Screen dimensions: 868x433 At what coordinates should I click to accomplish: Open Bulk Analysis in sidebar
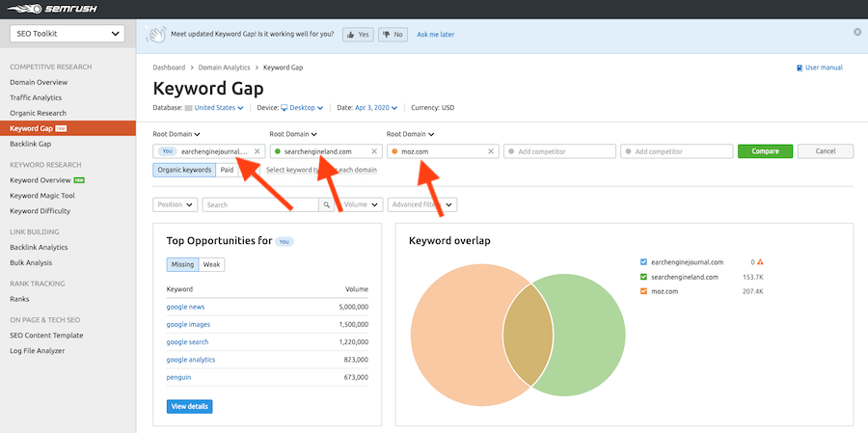[x=31, y=263]
